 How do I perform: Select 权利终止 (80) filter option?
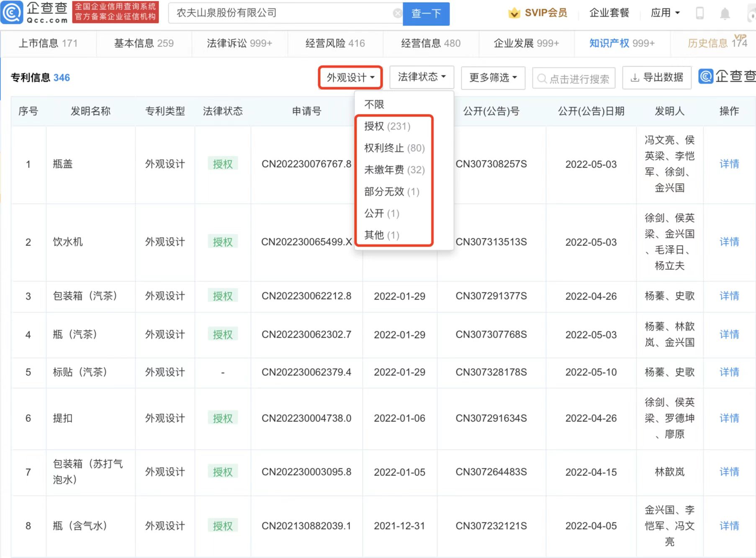(x=394, y=148)
